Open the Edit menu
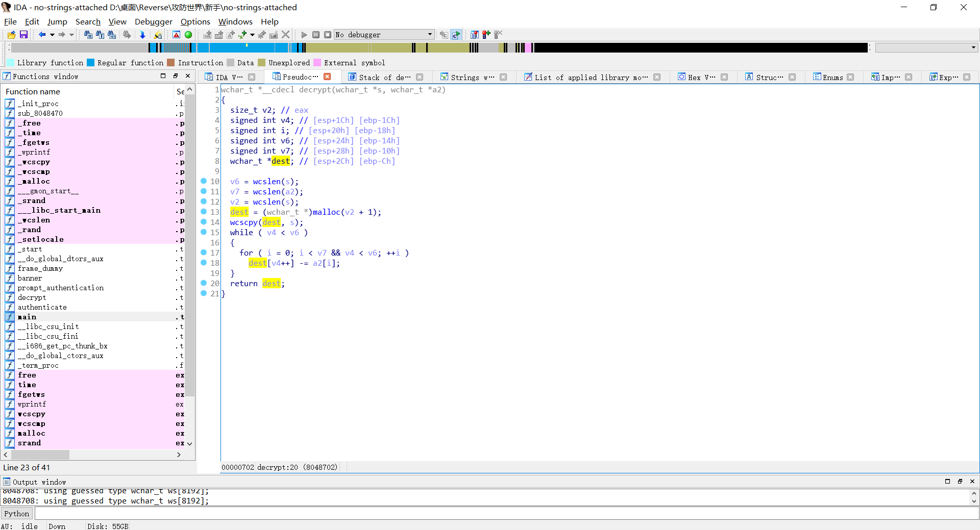The image size is (980, 530). click(32, 21)
